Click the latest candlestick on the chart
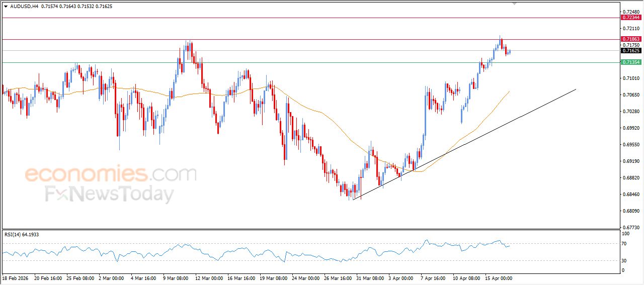Viewport: 644px width, 285px height. tap(510, 51)
